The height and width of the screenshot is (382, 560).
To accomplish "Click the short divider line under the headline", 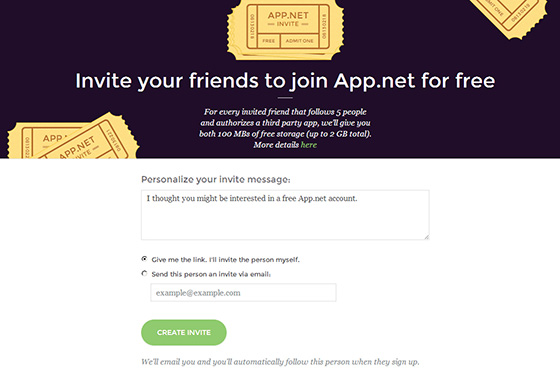I will coord(285,97).
